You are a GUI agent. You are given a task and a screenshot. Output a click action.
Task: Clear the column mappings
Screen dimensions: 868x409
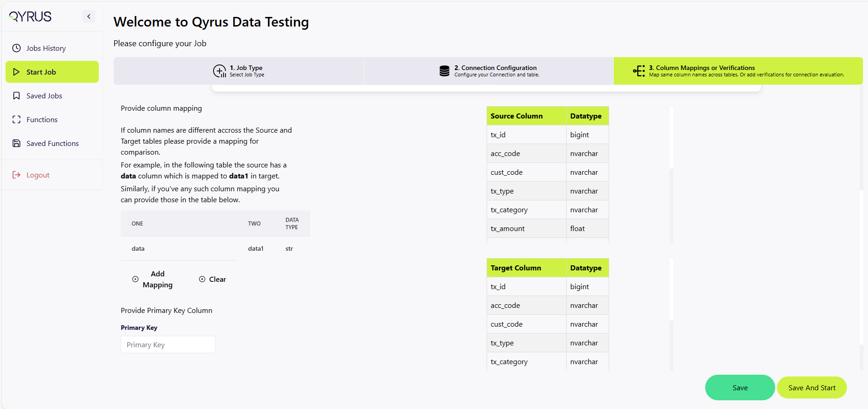click(x=213, y=279)
